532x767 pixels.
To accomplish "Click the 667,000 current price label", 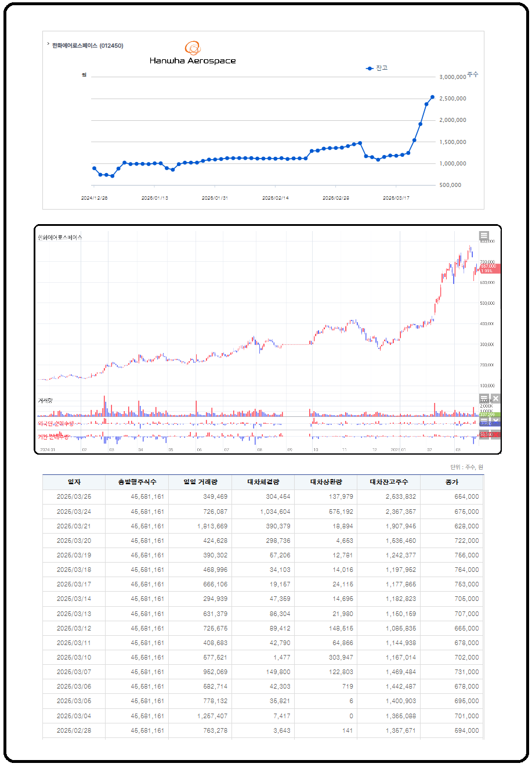I will (x=488, y=266).
